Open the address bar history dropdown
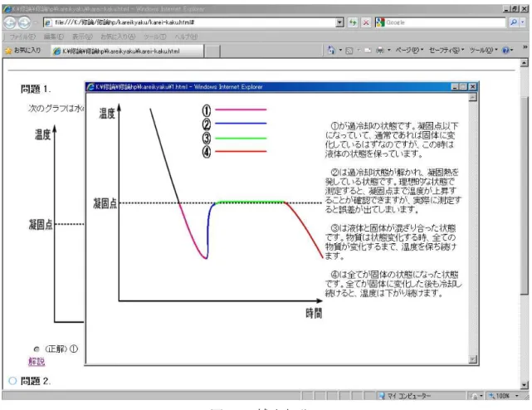This screenshot has height=410, width=532. [x=339, y=22]
